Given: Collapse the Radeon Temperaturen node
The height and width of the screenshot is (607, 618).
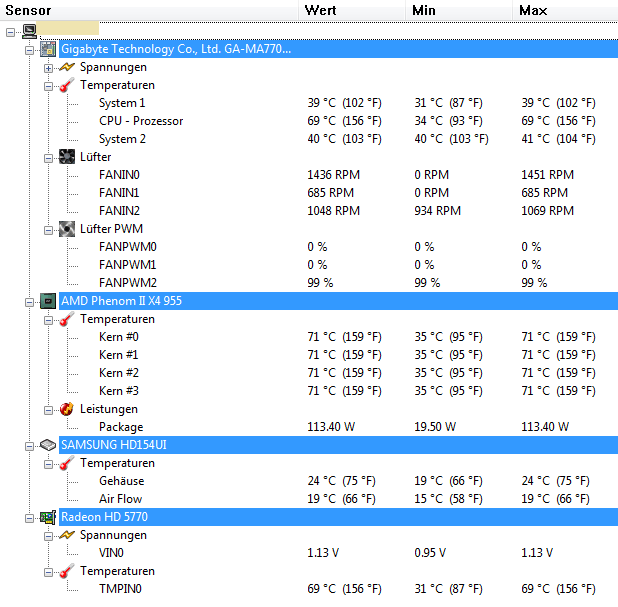Looking at the screenshot, I should click(x=48, y=572).
